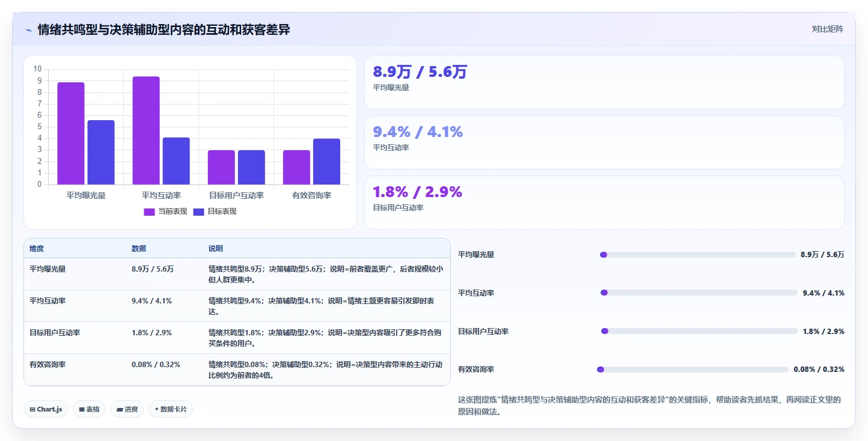Click the 目标用户互动率 chart axis label
This screenshot has width=868, height=441.
(x=236, y=195)
